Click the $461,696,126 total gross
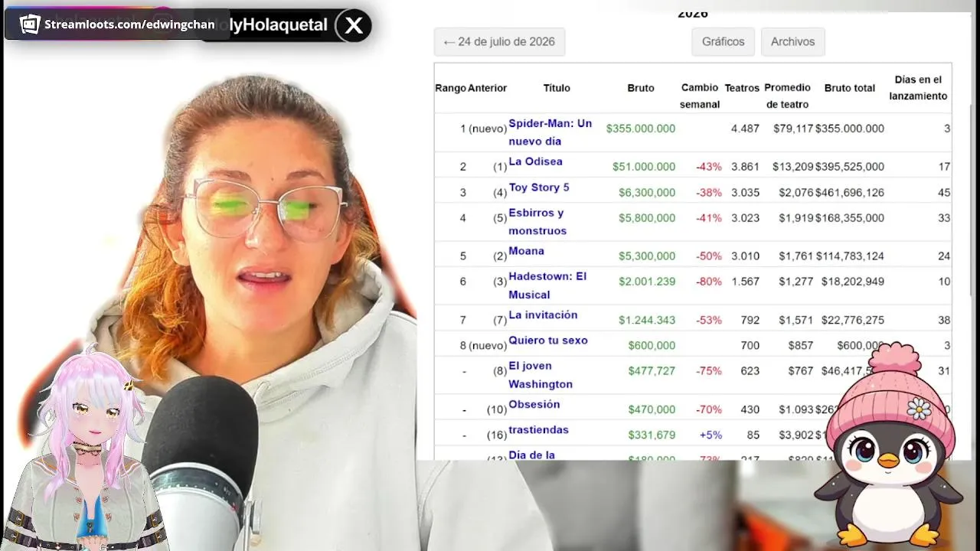The image size is (980, 551). click(x=850, y=193)
